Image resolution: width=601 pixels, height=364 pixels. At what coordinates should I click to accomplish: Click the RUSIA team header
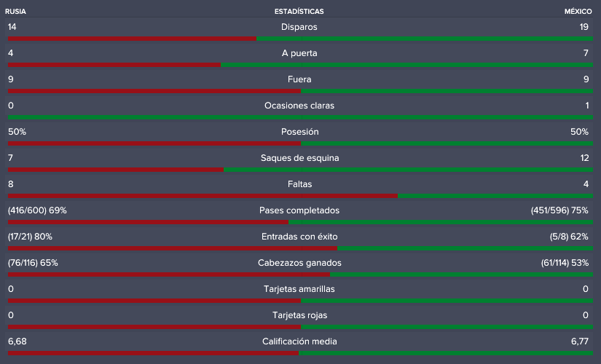[15, 12]
